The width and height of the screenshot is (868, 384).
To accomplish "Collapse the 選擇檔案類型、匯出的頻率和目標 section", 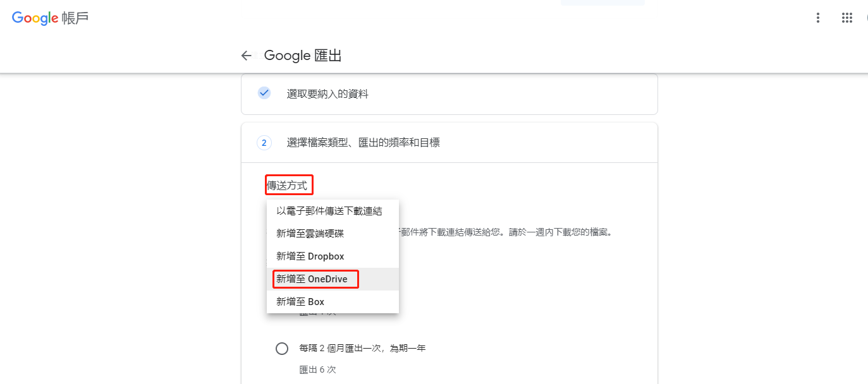I will click(363, 143).
